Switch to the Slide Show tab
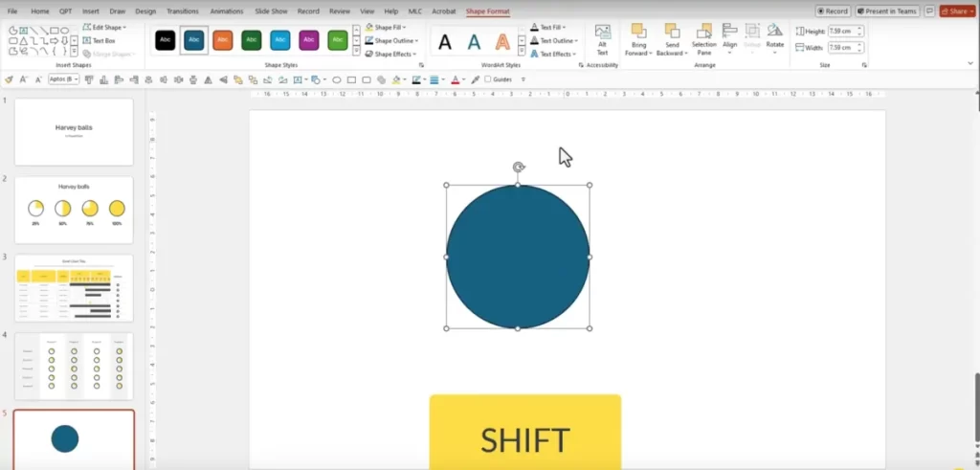The image size is (980, 470). click(x=271, y=11)
